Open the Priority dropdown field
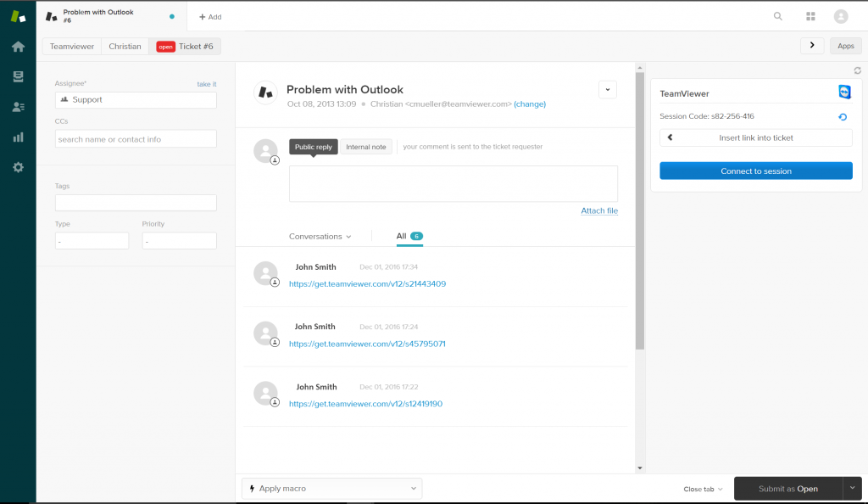 click(x=179, y=240)
